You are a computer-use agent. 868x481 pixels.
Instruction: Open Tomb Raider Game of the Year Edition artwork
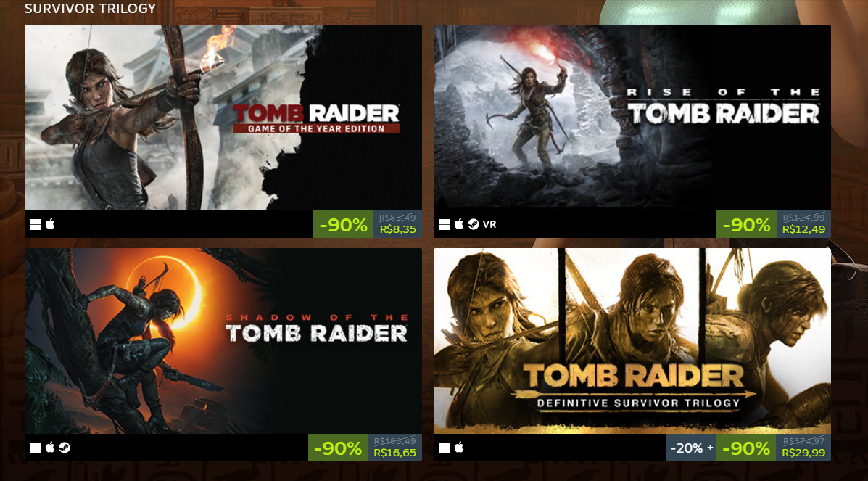tap(223, 118)
